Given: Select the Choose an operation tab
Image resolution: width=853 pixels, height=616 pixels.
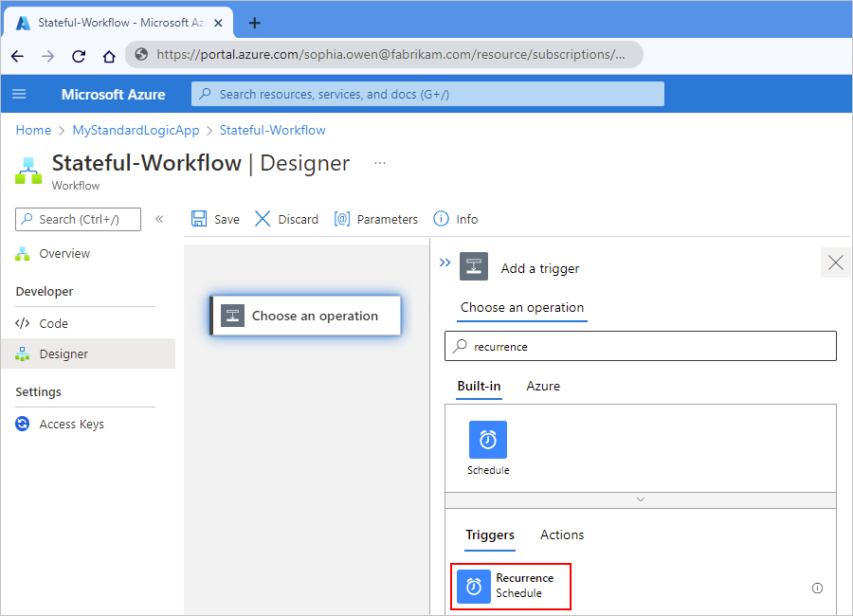Looking at the screenshot, I should tap(521, 307).
